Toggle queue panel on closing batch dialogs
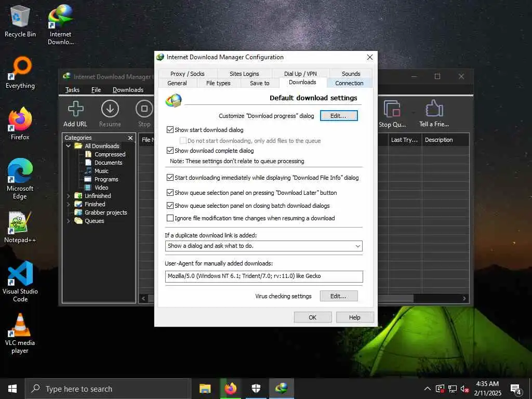Image resolution: width=532 pixels, height=399 pixels. pyautogui.click(x=170, y=206)
